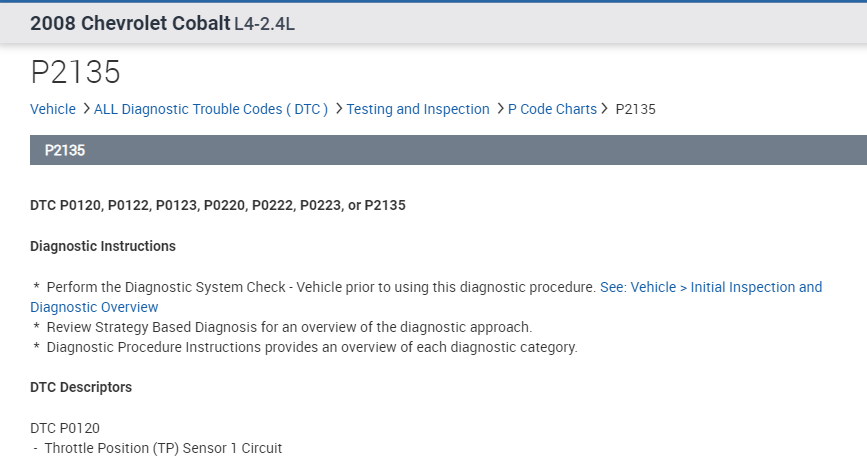The width and height of the screenshot is (867, 469).
Task: Open Initial Inspection and Diagnostic Overview link
Action: tap(710, 287)
